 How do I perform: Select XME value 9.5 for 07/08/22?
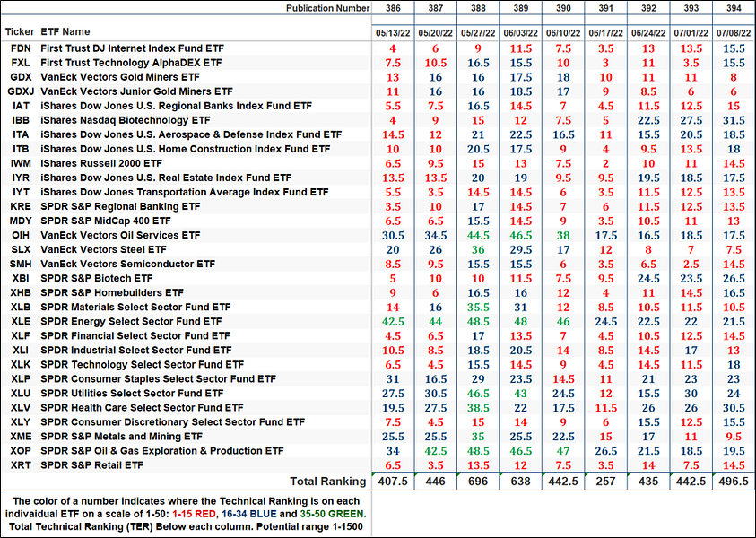(x=734, y=437)
